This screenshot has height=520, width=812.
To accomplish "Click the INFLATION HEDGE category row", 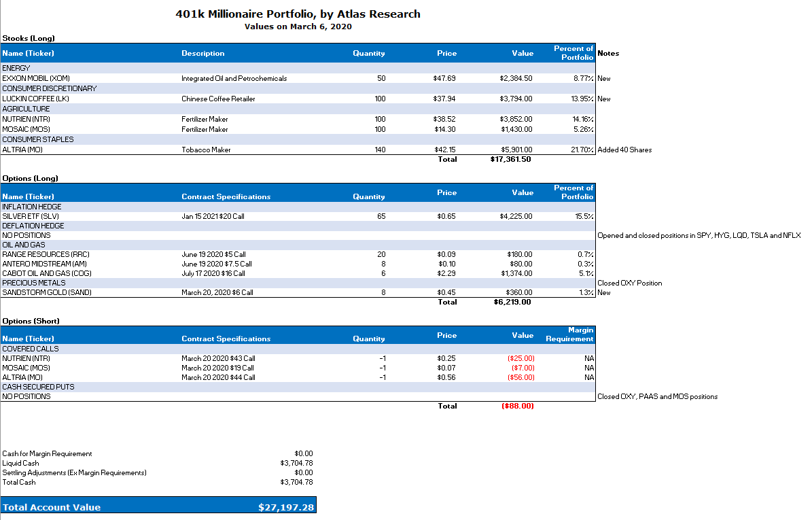I will tap(298, 207).
